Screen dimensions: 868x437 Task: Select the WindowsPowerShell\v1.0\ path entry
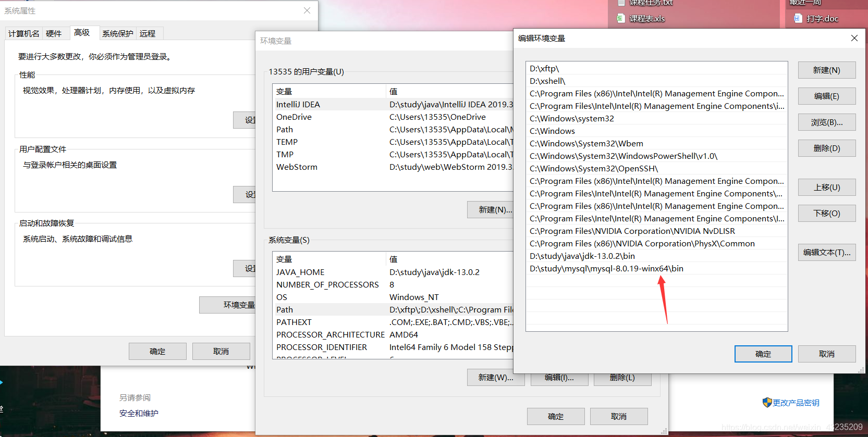pyautogui.click(x=657, y=156)
